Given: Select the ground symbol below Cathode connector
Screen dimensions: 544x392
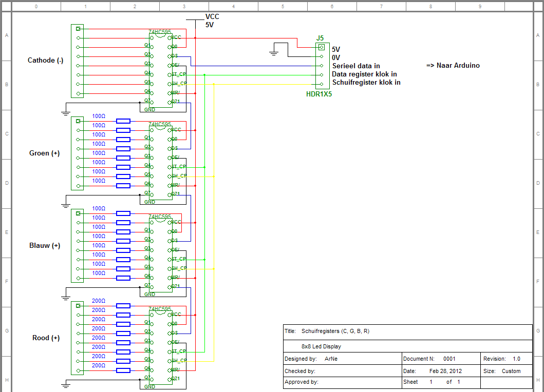Looking at the screenshot, I should tap(66, 109).
